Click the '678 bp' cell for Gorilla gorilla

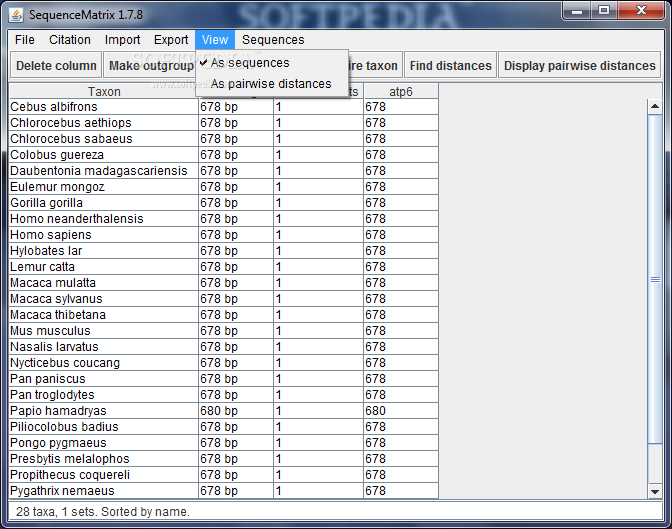236,203
